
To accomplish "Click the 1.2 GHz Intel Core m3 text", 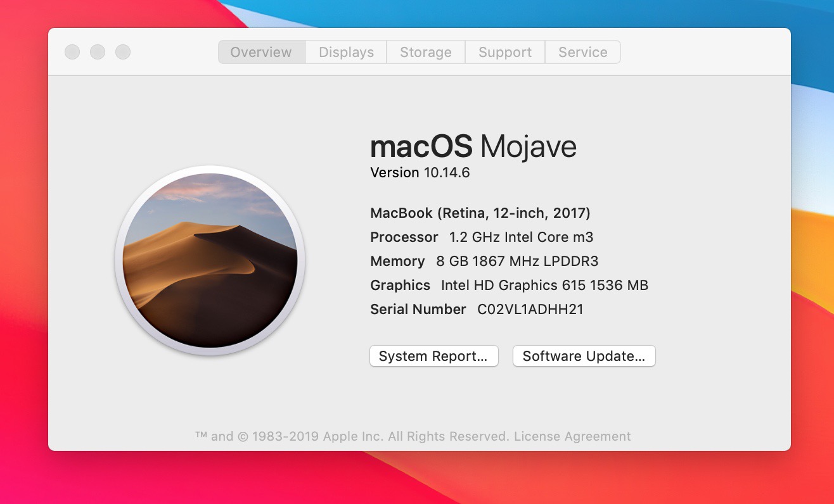I will click(x=521, y=237).
